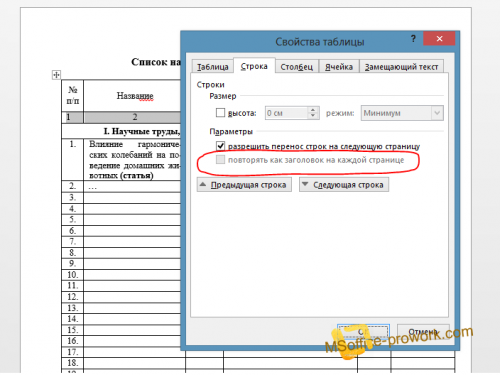Click row number 2. in table
The width and height of the screenshot is (500, 375).
tap(72, 186)
